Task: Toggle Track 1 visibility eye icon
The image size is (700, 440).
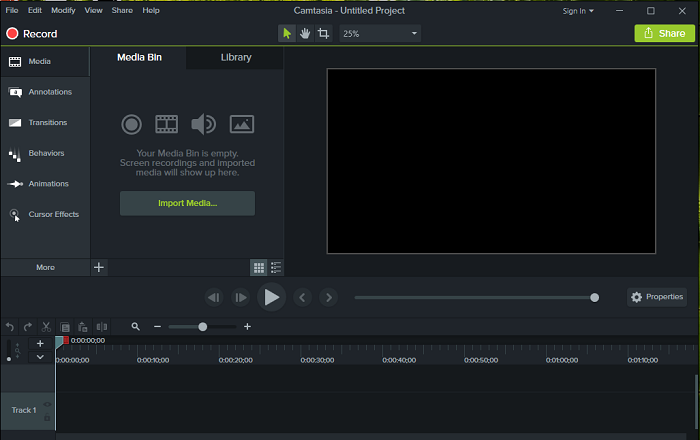Action: 47,404
